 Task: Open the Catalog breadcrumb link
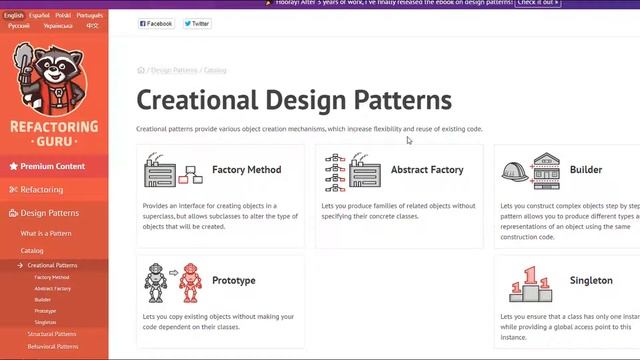tap(215, 70)
